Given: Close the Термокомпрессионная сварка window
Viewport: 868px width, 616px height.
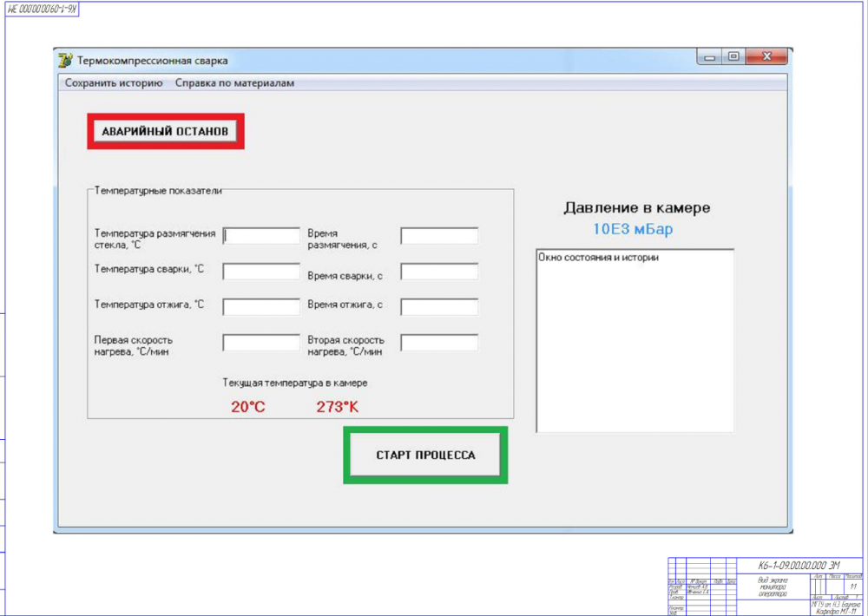Looking at the screenshot, I should [766, 56].
